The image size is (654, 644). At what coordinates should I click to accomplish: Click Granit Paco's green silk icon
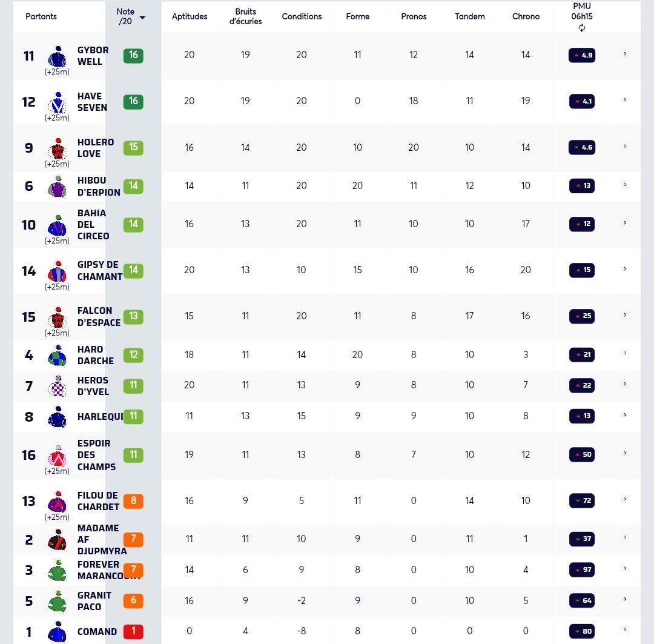coord(58,601)
